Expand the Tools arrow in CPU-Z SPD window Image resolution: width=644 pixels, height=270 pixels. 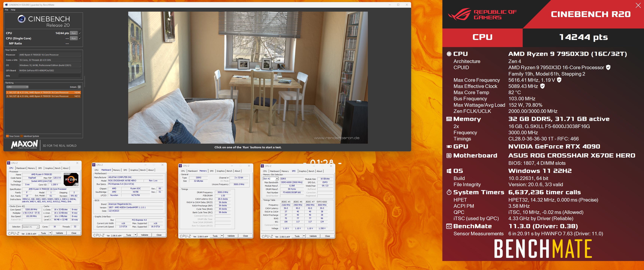point(304,236)
